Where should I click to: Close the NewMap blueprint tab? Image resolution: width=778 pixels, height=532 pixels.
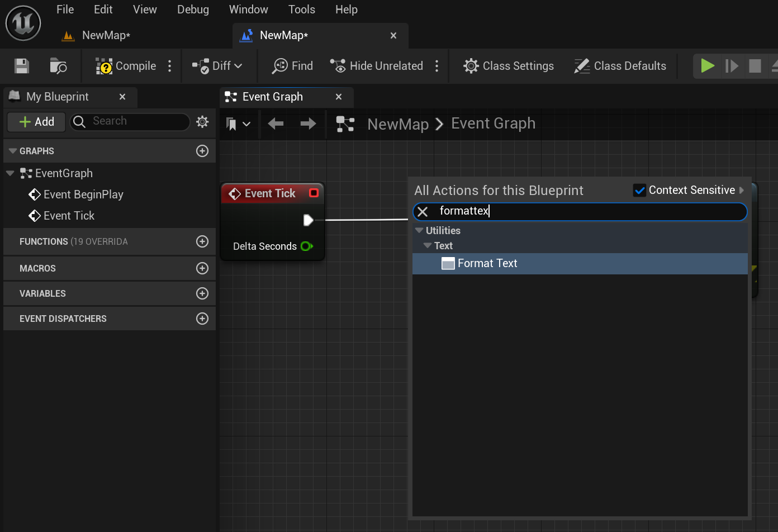coord(393,35)
